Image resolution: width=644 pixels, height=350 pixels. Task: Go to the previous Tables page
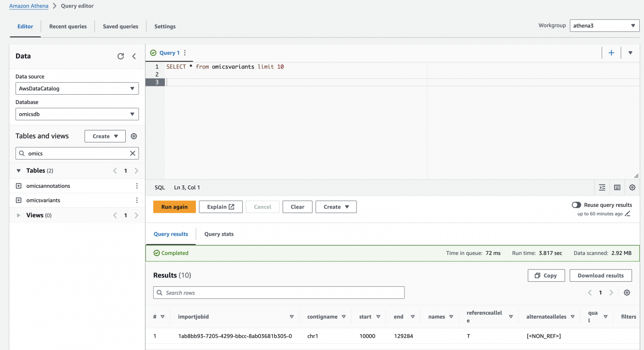(115, 171)
